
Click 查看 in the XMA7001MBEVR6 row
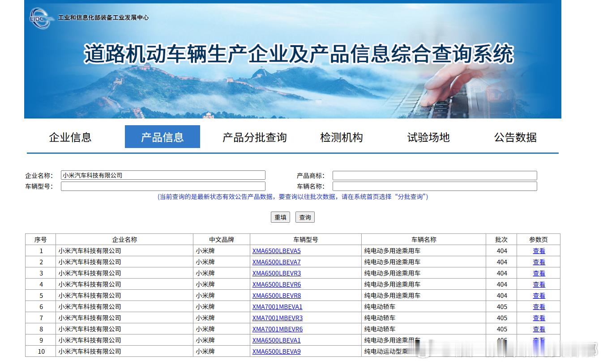point(539,329)
